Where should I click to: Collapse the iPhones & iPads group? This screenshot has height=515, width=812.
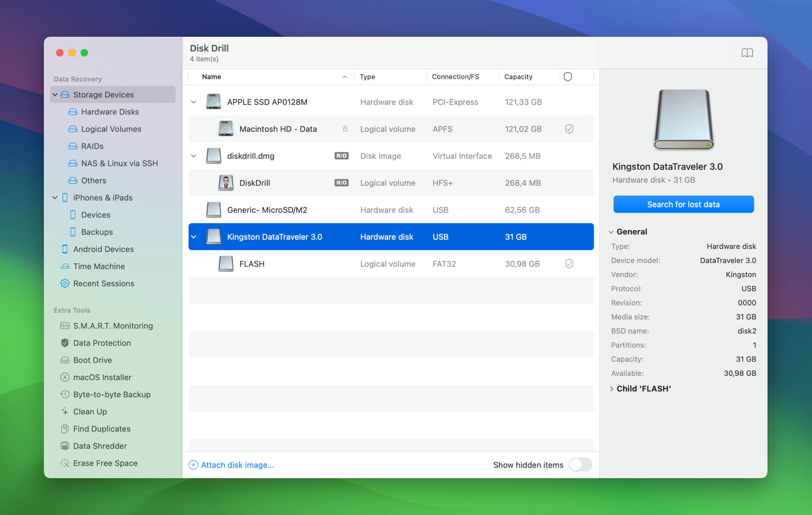point(55,198)
